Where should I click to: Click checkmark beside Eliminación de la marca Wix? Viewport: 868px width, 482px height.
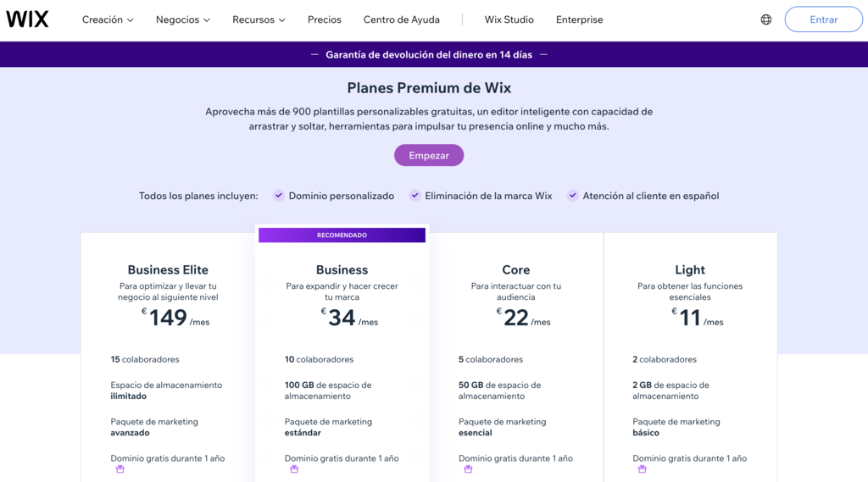415,196
